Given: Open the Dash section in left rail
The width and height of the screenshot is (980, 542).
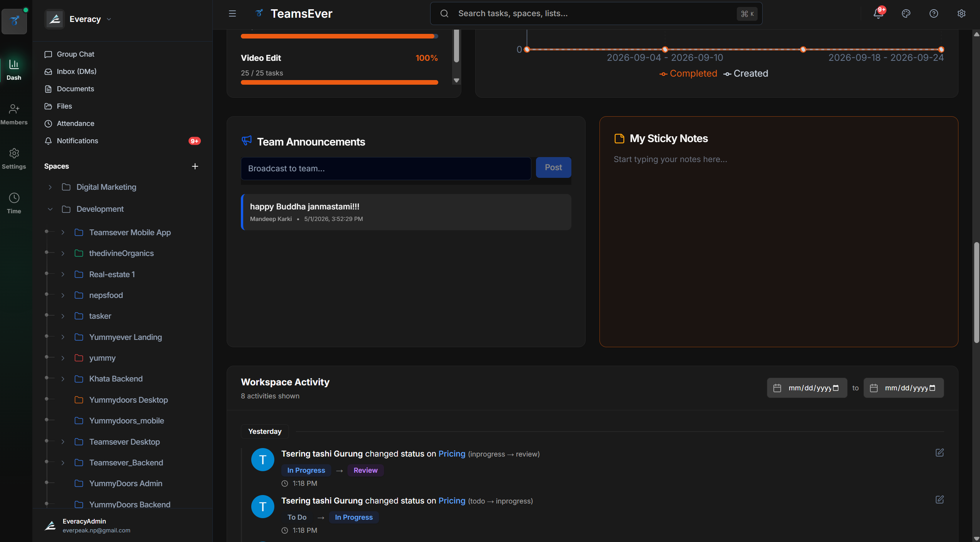Looking at the screenshot, I should 14,69.
